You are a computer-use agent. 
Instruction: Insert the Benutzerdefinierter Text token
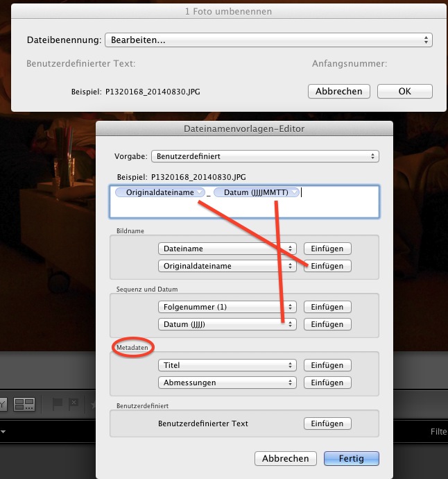327,423
